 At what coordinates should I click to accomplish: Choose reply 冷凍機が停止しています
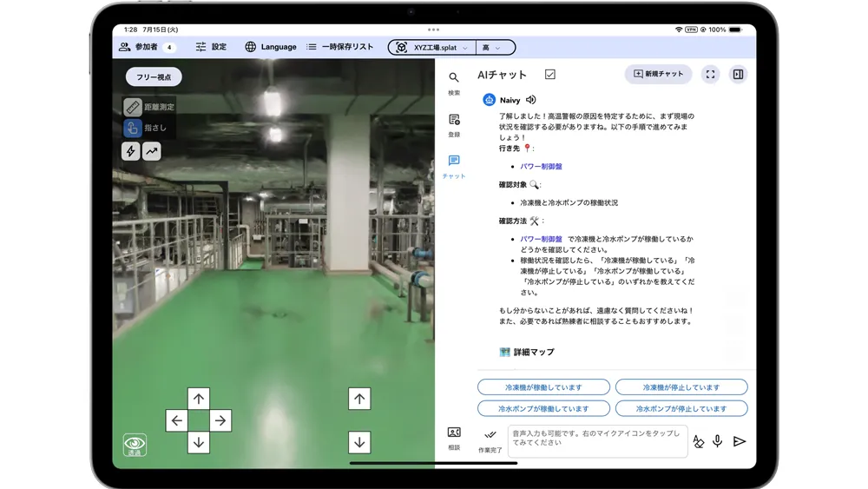coord(681,387)
